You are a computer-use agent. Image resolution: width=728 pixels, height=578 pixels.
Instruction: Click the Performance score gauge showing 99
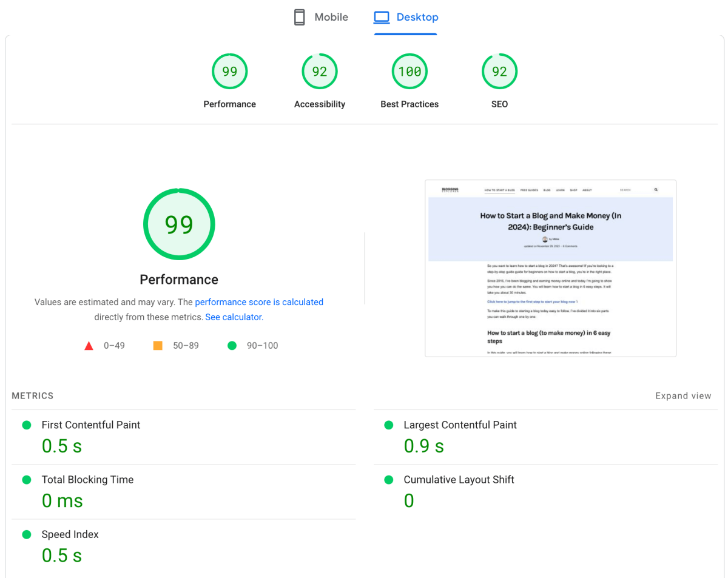tap(229, 71)
